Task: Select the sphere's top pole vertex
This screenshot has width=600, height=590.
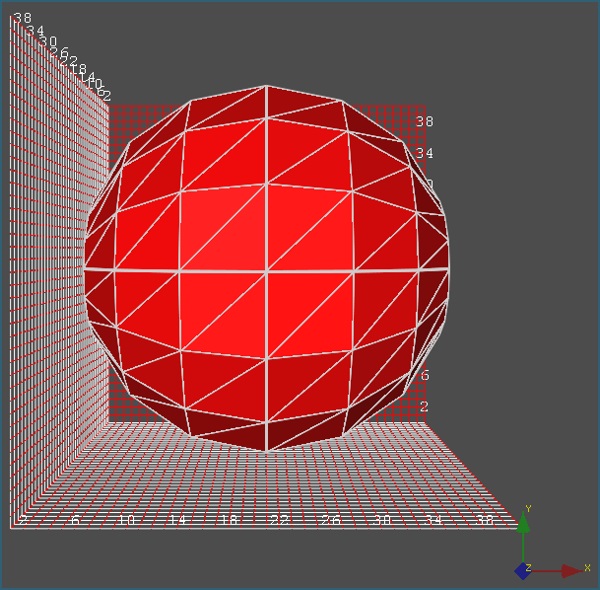Action: 266,86
